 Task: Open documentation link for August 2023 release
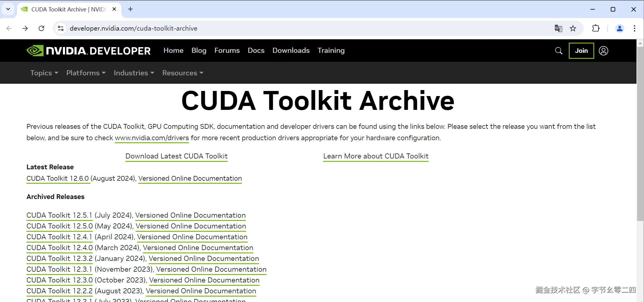[x=201, y=291]
